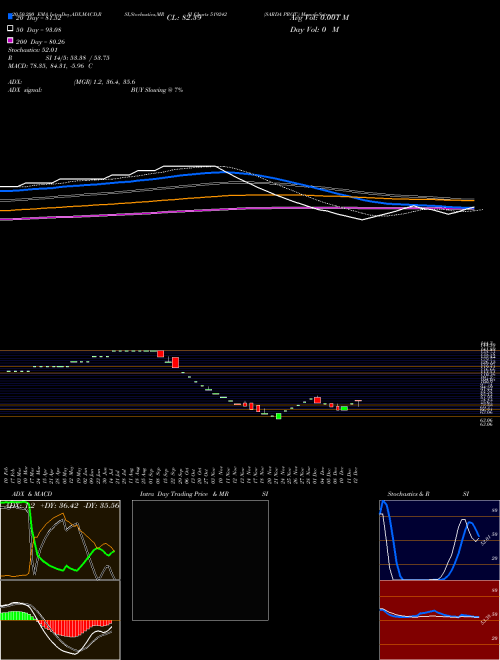Select the '50 Day - 93.08' legend text

coord(39,29)
